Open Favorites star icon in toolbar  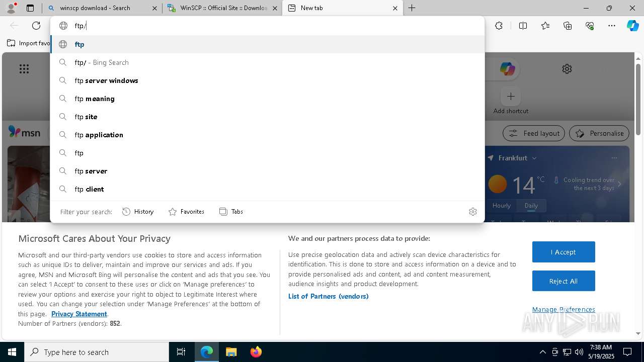[545, 26]
